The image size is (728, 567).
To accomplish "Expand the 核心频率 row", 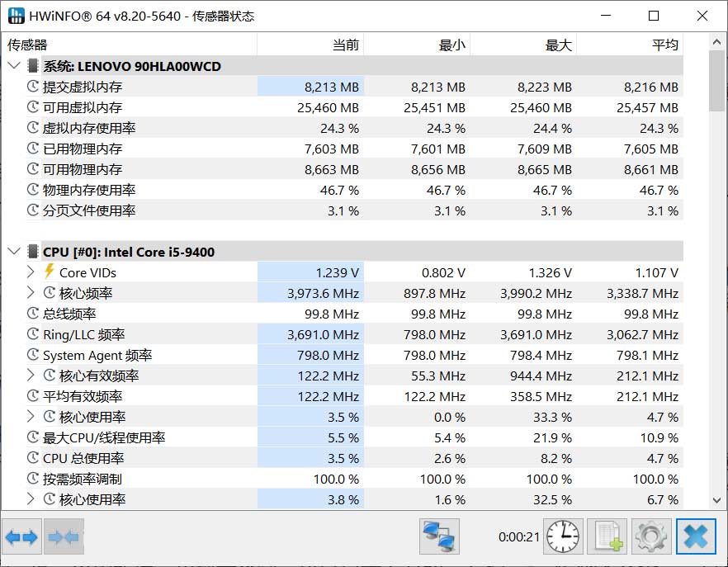I will pos(31,292).
